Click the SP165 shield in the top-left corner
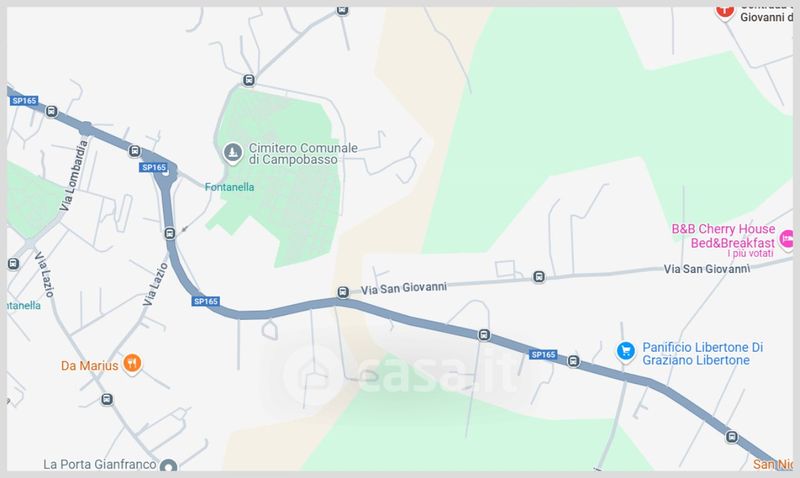This screenshot has width=800, height=478. (x=24, y=100)
